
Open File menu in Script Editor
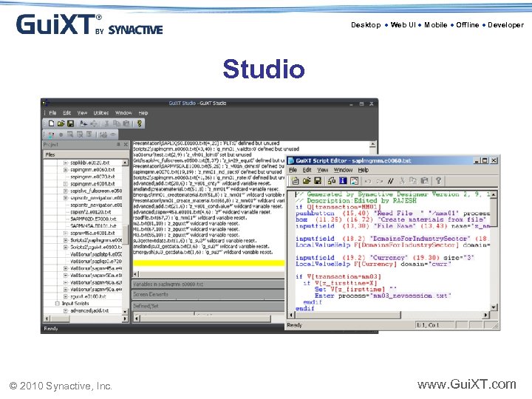coord(293,170)
